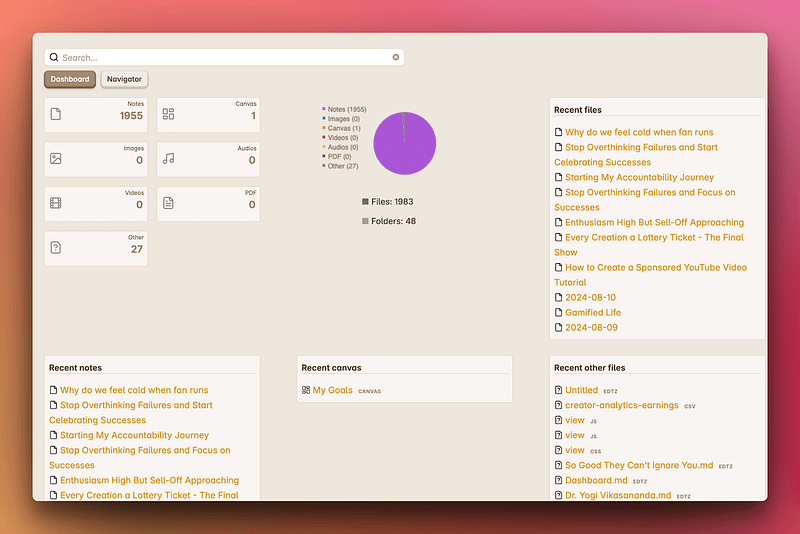The image size is (800, 534).
Task: Click the Notes document icon in stats card
Action: [x=56, y=114]
